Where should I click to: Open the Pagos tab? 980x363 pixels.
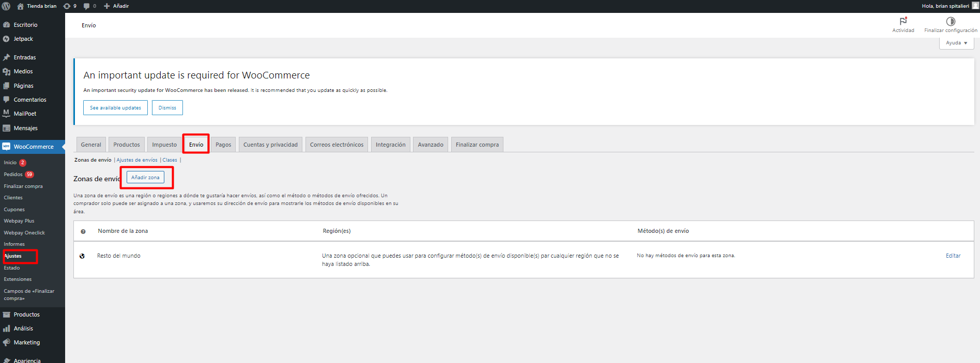(x=223, y=145)
